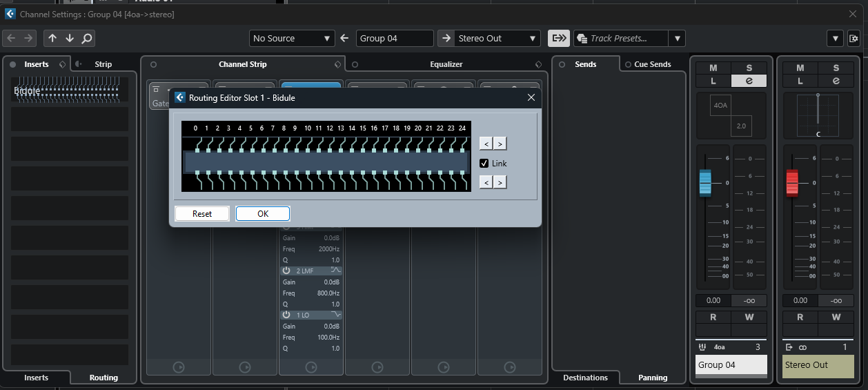Click the output routing icon beside Track Presets
Image resolution: width=868 pixels, height=390 pixels.
tap(558, 39)
